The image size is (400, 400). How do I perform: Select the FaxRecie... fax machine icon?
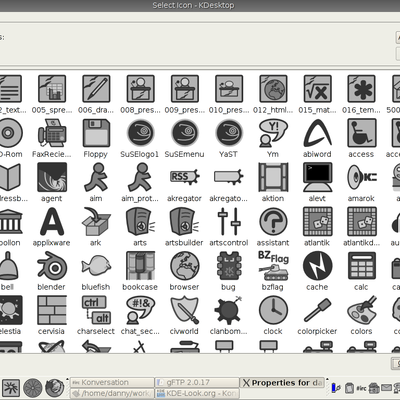click(x=52, y=133)
